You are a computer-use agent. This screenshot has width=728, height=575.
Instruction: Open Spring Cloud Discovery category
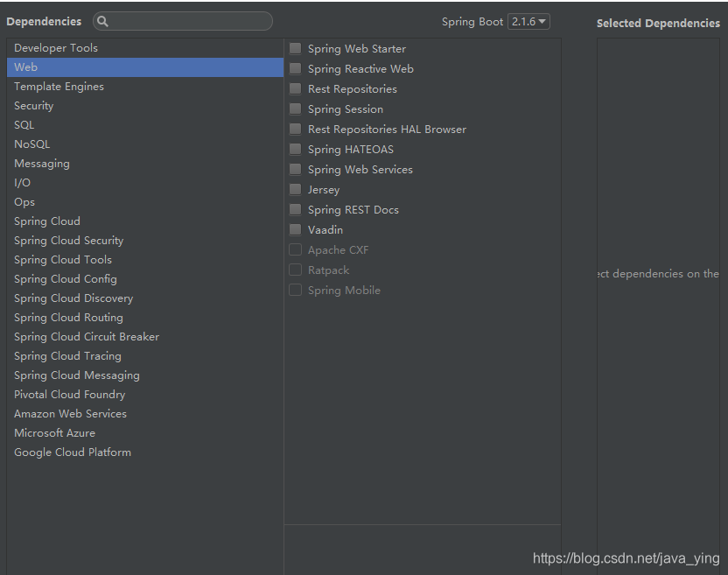(x=145, y=298)
